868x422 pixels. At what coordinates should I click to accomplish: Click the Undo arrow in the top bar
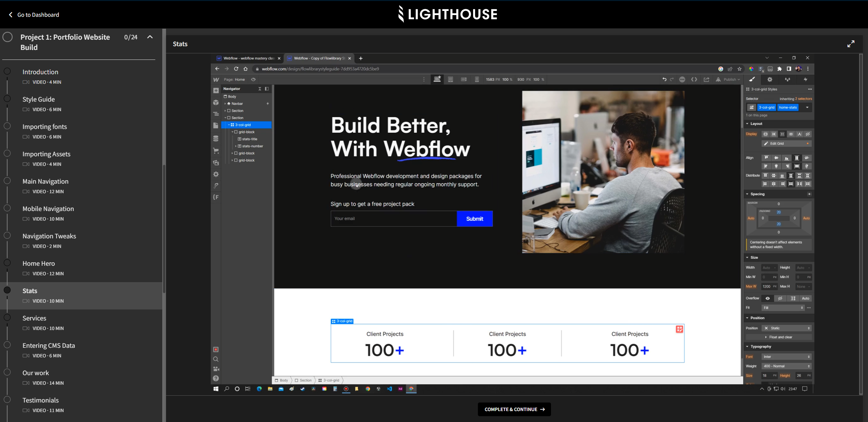pyautogui.click(x=664, y=79)
